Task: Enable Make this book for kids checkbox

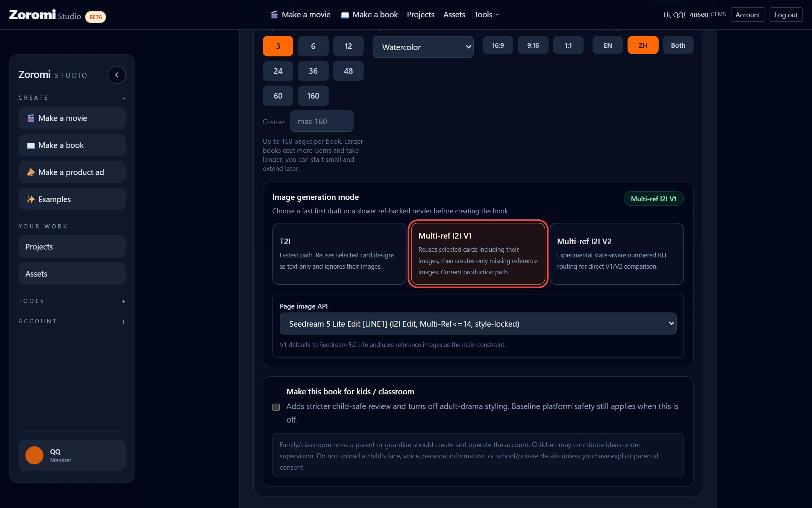Action: pos(276,407)
